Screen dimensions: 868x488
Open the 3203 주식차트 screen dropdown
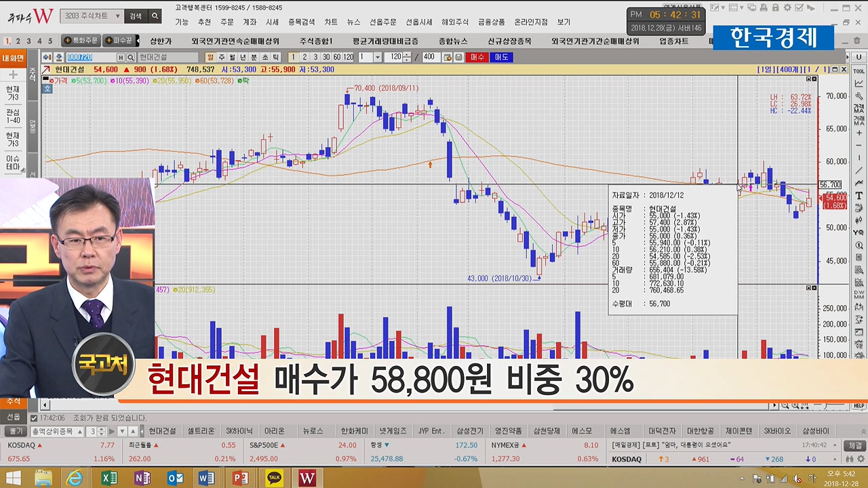pos(117,16)
